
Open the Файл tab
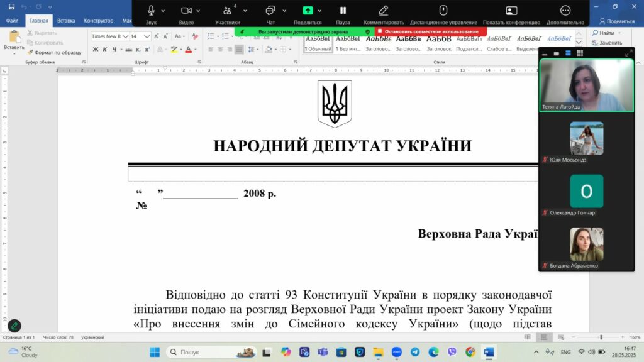(13, 21)
